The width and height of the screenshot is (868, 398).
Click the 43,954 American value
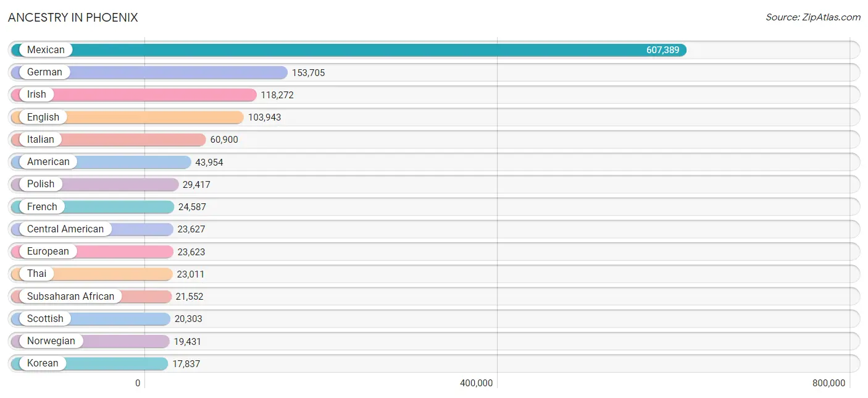pyautogui.click(x=209, y=162)
